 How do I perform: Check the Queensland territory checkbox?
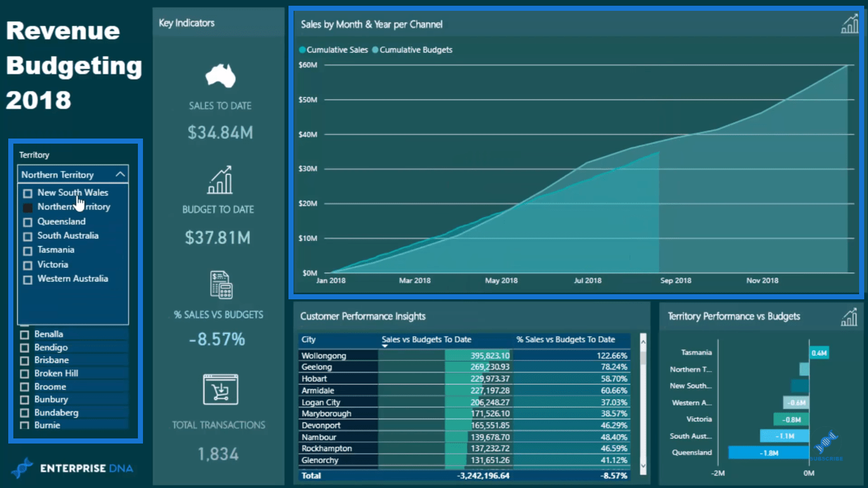point(27,222)
